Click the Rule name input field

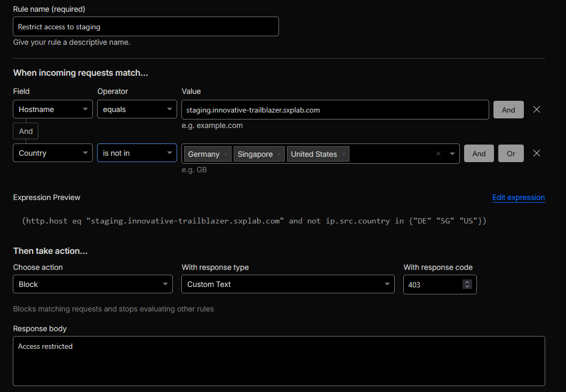coord(146,27)
